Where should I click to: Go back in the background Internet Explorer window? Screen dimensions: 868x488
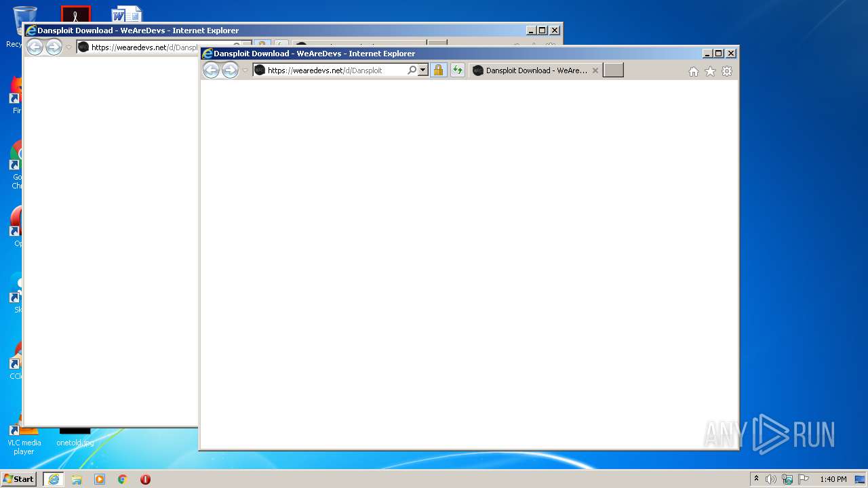click(x=35, y=47)
